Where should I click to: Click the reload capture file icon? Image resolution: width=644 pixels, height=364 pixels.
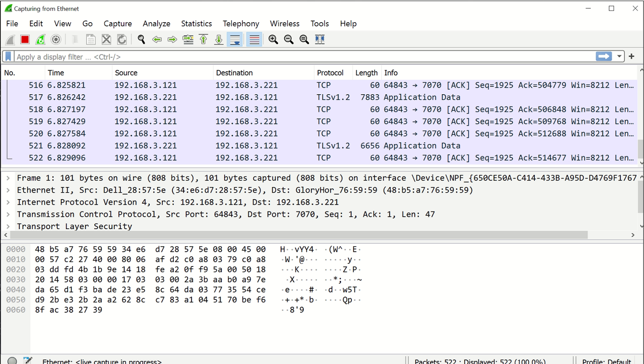click(x=122, y=40)
